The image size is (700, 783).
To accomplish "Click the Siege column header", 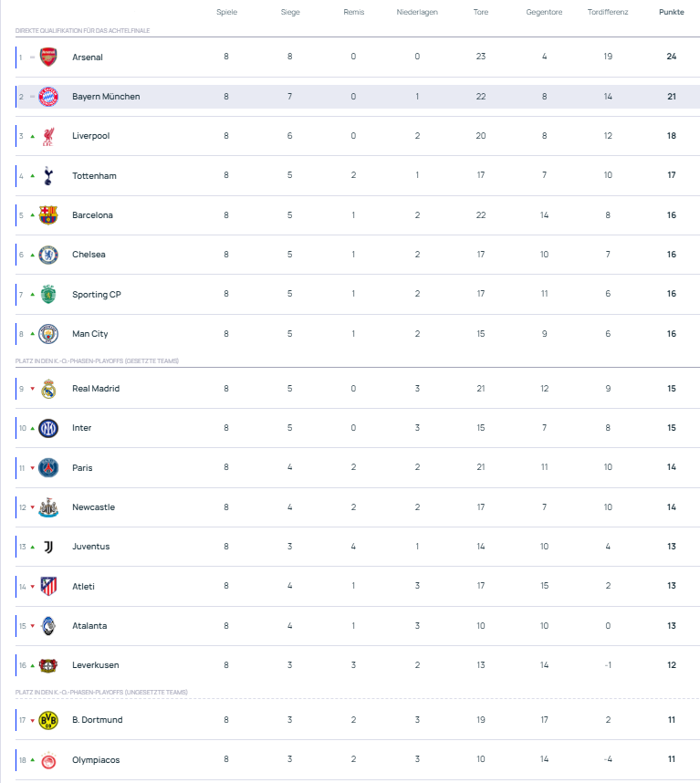I will click(290, 13).
